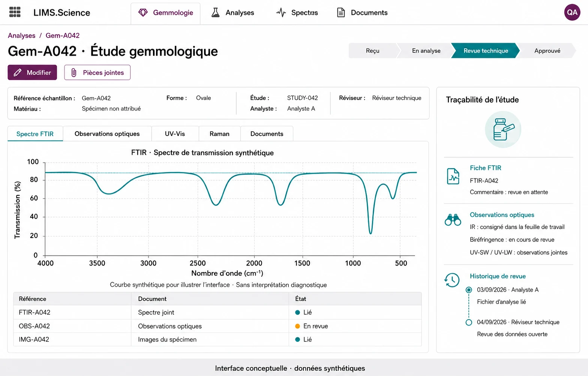Screen dimensions: 588x376
Task: Open the app grid launcher icon
Action: [x=15, y=12]
